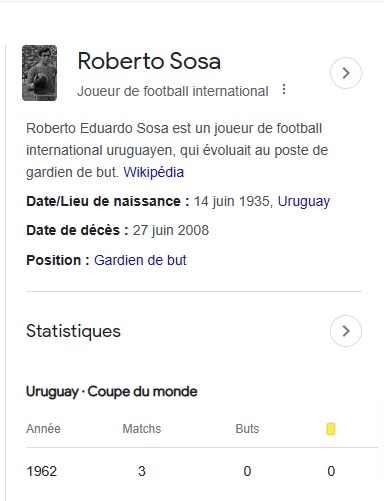Viewport: 384px width, 501px height.
Task: Click the matches value 3
Action: tap(142, 471)
